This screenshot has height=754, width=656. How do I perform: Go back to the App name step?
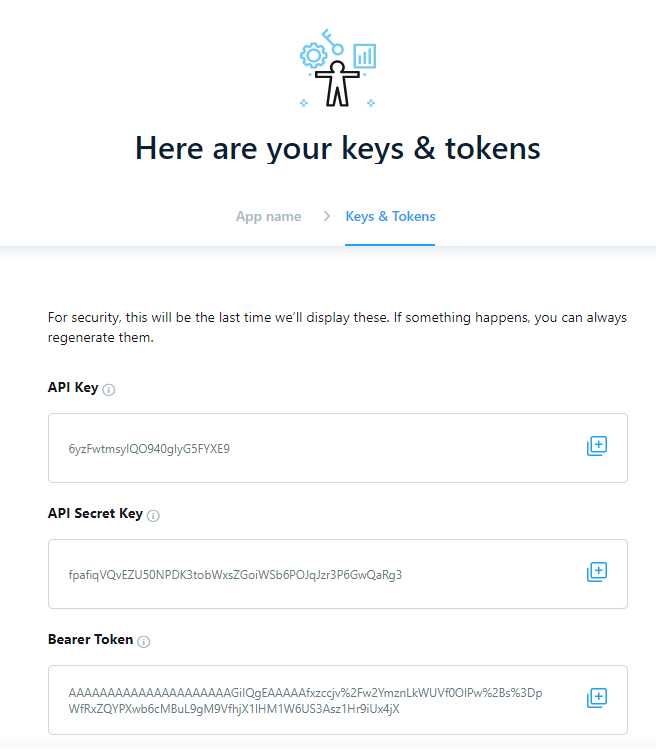click(x=268, y=216)
